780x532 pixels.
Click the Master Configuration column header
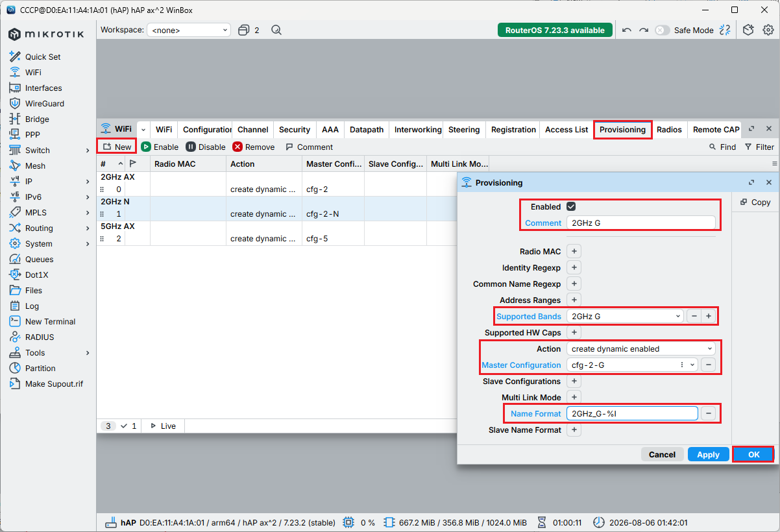tap(333, 164)
